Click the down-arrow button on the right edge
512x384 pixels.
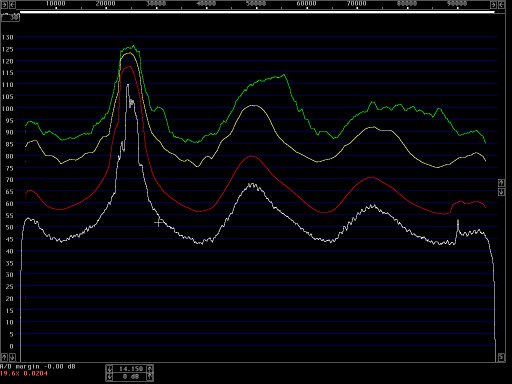coord(501,192)
